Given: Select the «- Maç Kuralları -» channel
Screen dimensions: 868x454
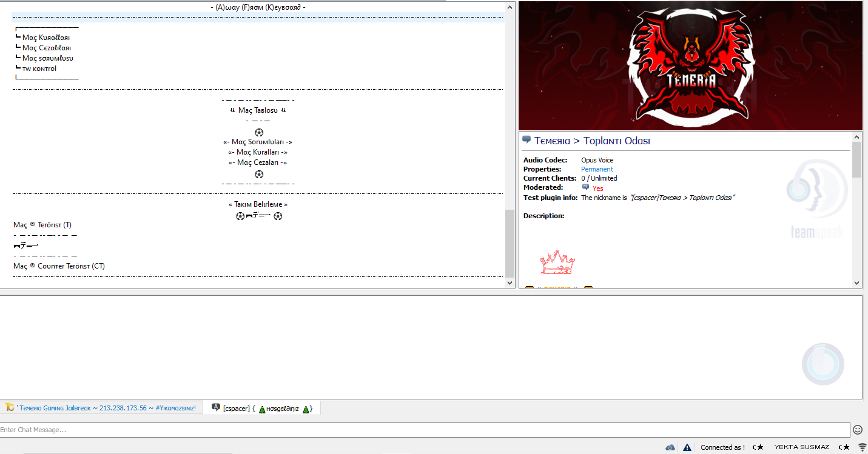Looking at the screenshot, I should tap(258, 152).
